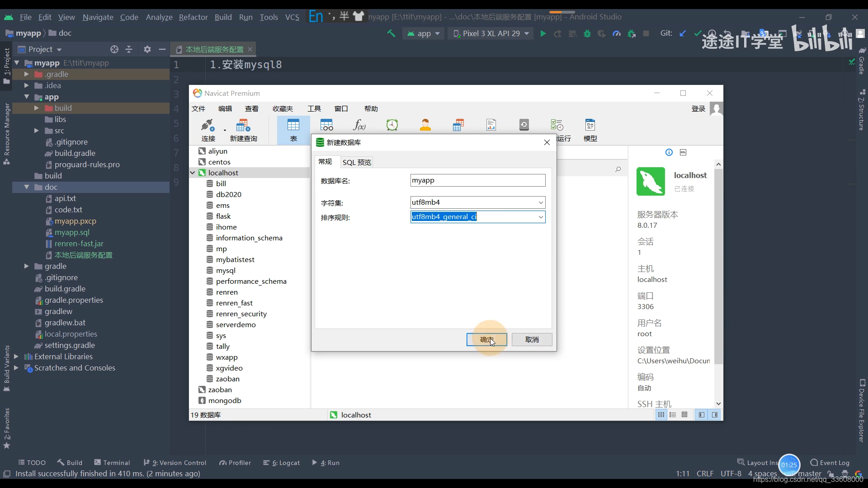The image size is (868, 488).
Task: Click 确求 confirm button in dialog
Action: (x=486, y=339)
